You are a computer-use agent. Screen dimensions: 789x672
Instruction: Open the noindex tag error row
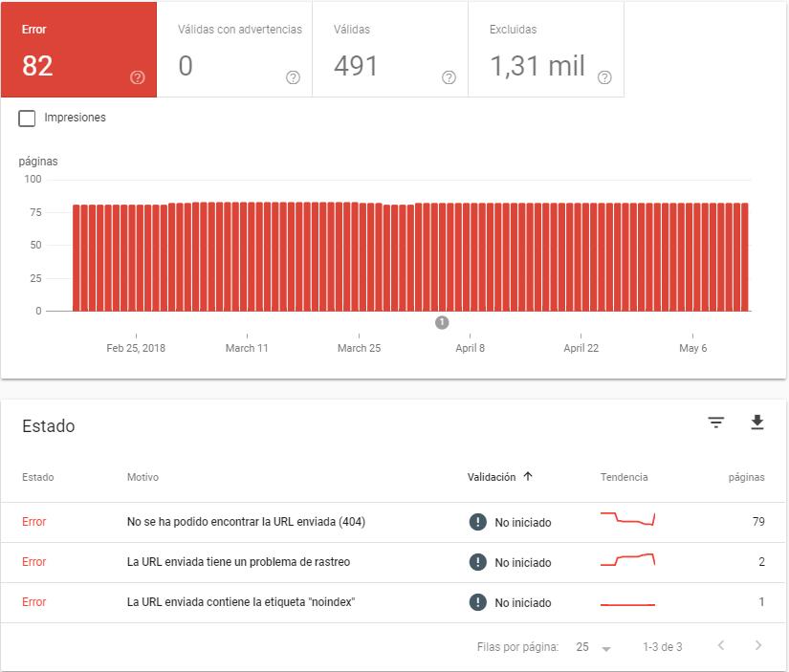pyautogui.click(x=240, y=602)
